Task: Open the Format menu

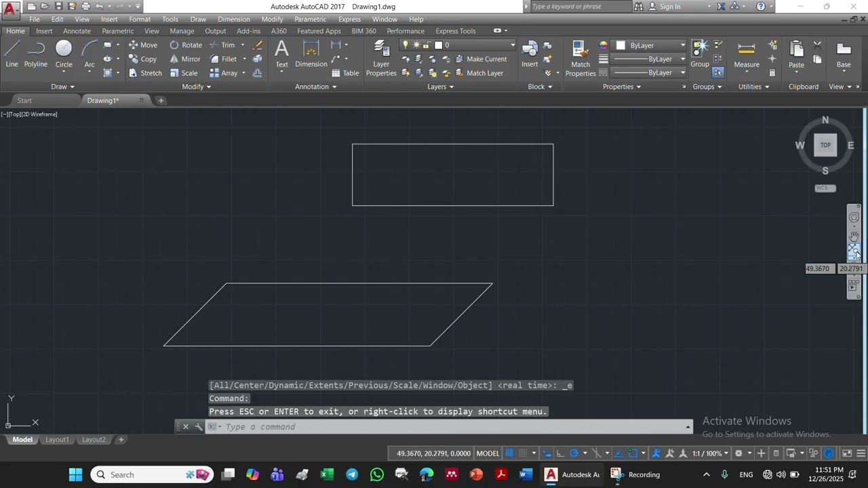Action: 140,19
